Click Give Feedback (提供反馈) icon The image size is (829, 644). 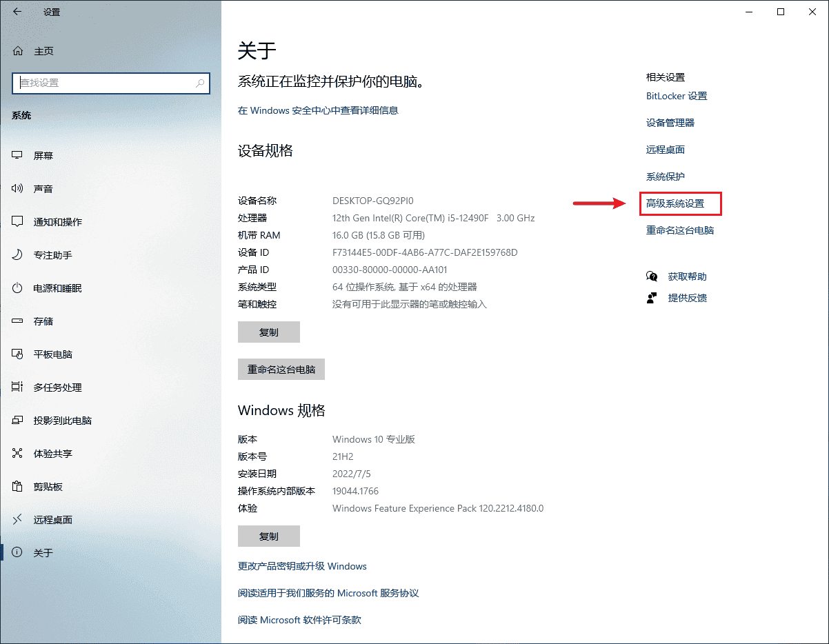pyautogui.click(x=652, y=298)
